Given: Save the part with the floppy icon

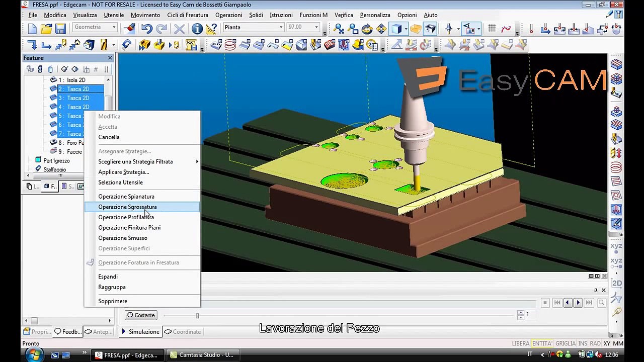Looking at the screenshot, I should click(60, 29).
